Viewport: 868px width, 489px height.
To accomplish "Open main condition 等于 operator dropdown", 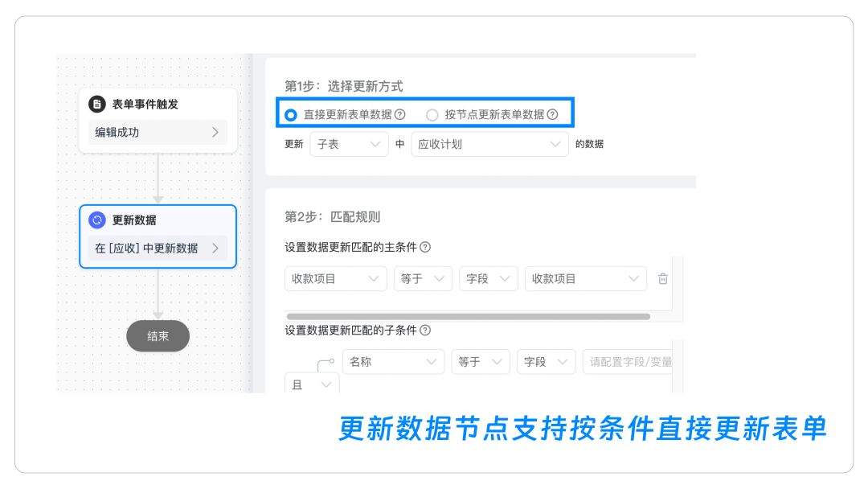I will tap(423, 279).
